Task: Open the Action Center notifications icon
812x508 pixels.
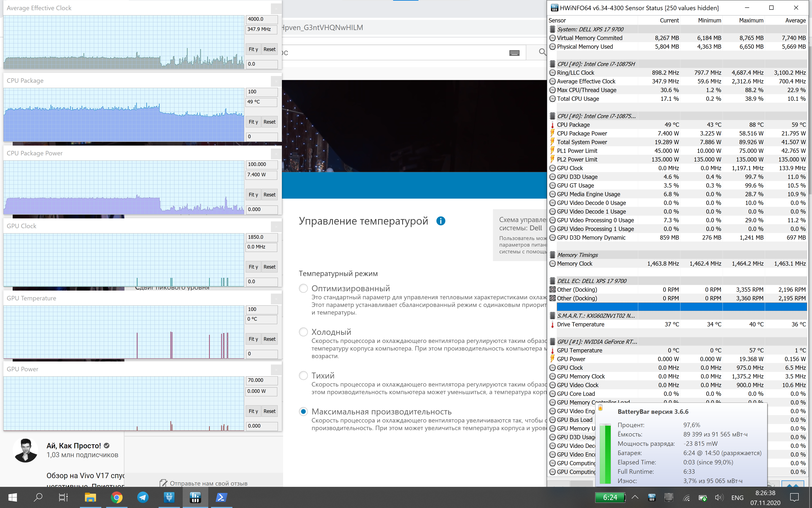Action: 794,497
